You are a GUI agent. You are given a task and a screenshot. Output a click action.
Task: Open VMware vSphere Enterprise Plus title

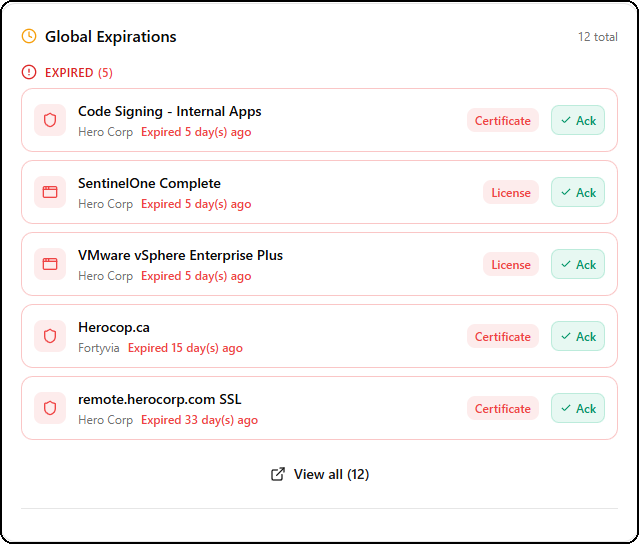click(x=180, y=255)
